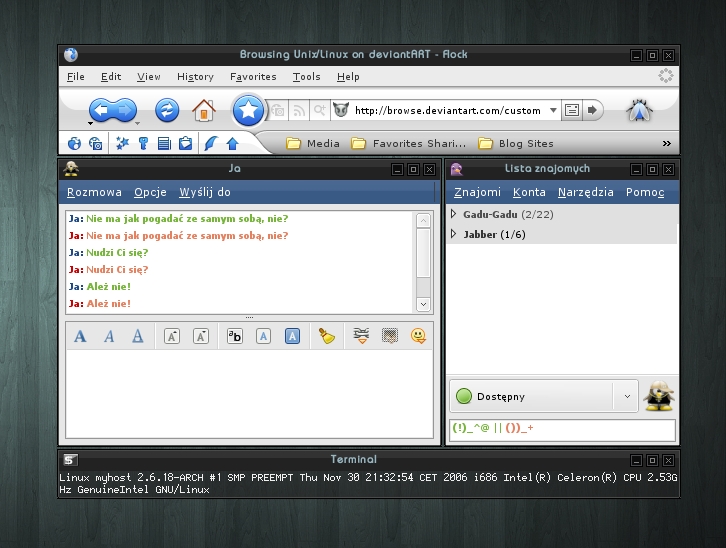Click the browser back arrow button
This screenshot has height=548, width=726.
[101, 110]
